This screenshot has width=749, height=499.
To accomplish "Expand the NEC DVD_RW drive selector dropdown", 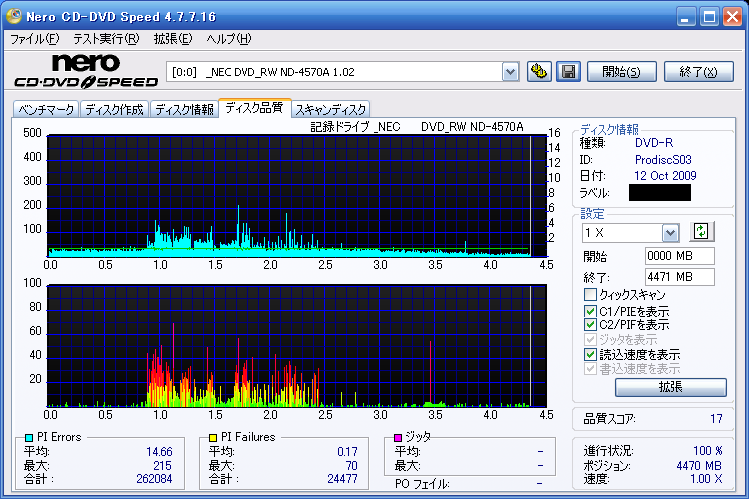I will (x=510, y=72).
